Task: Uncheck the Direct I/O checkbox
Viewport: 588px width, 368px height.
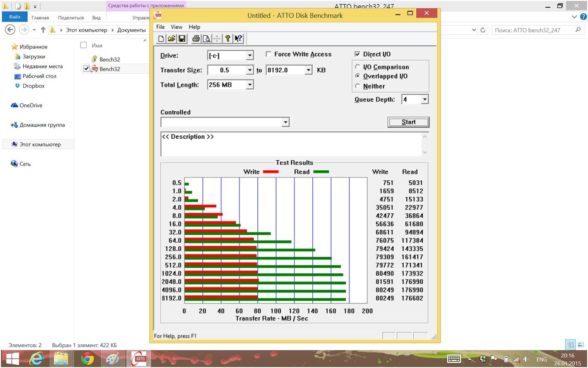Action: (358, 54)
